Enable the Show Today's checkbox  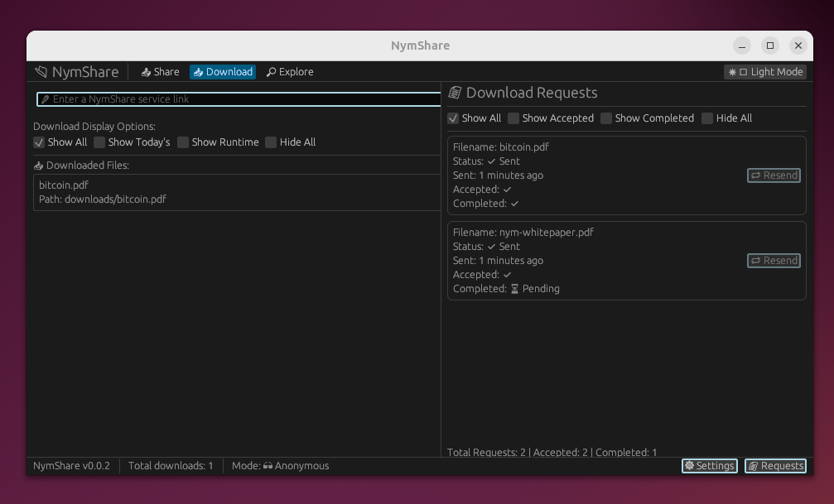pos(99,142)
